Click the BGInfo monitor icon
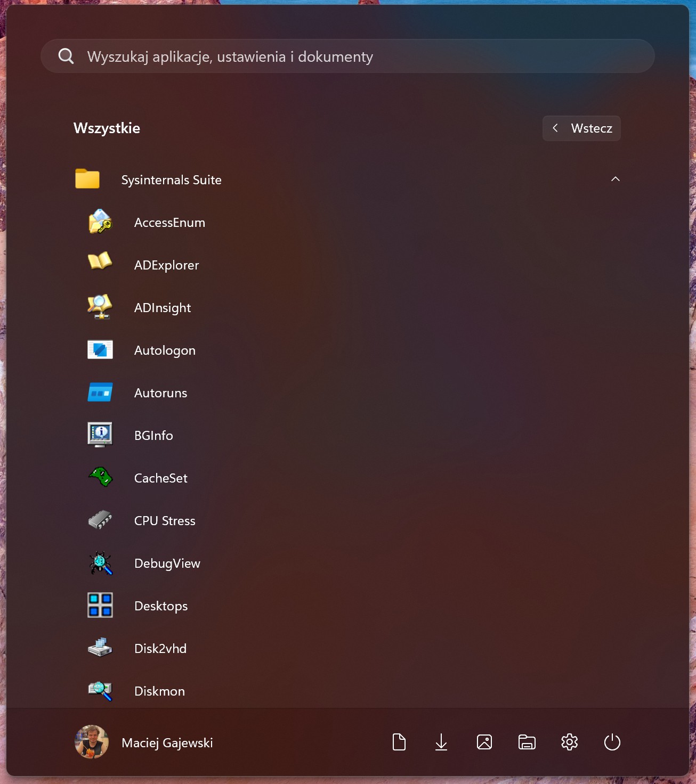696x784 pixels. pyautogui.click(x=100, y=435)
